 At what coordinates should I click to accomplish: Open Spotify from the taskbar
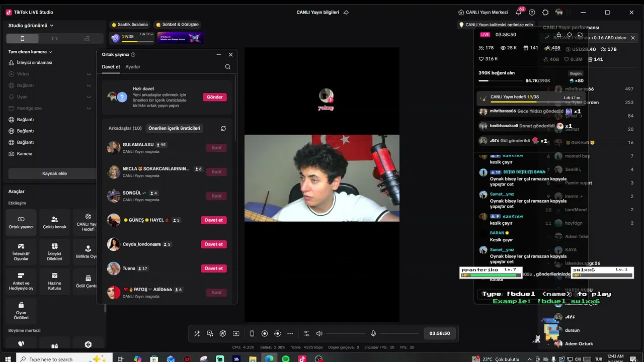pos(286,359)
